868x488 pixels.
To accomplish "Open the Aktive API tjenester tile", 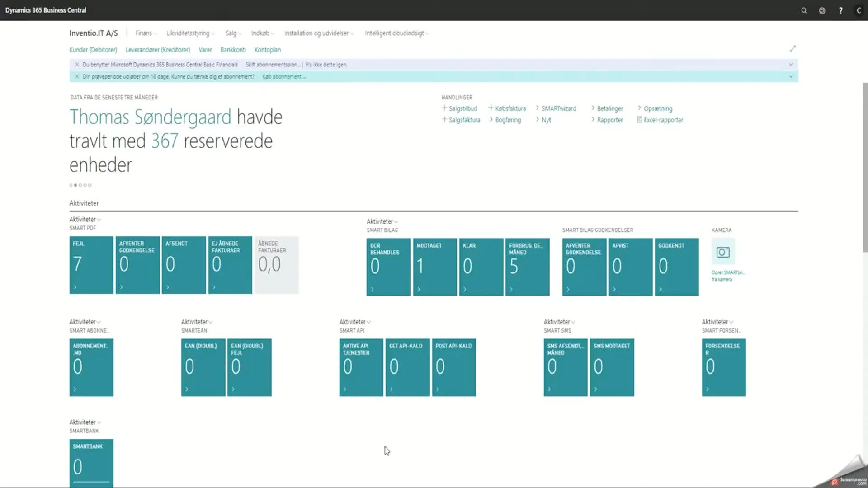I will coord(361,367).
